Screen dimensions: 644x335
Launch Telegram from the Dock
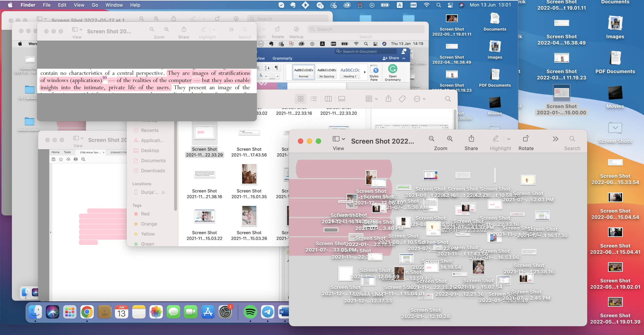click(267, 312)
